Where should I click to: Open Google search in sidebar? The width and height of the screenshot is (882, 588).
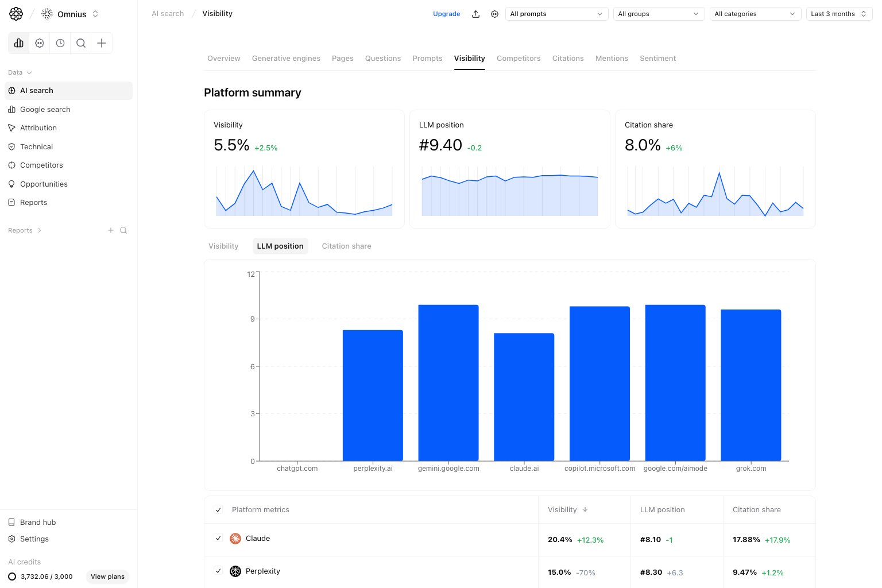pos(68,110)
